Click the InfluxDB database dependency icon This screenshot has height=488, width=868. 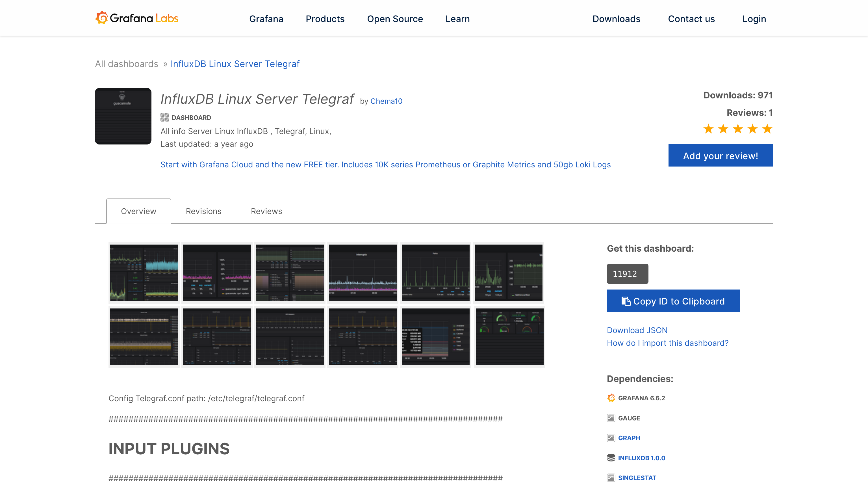coord(611,458)
